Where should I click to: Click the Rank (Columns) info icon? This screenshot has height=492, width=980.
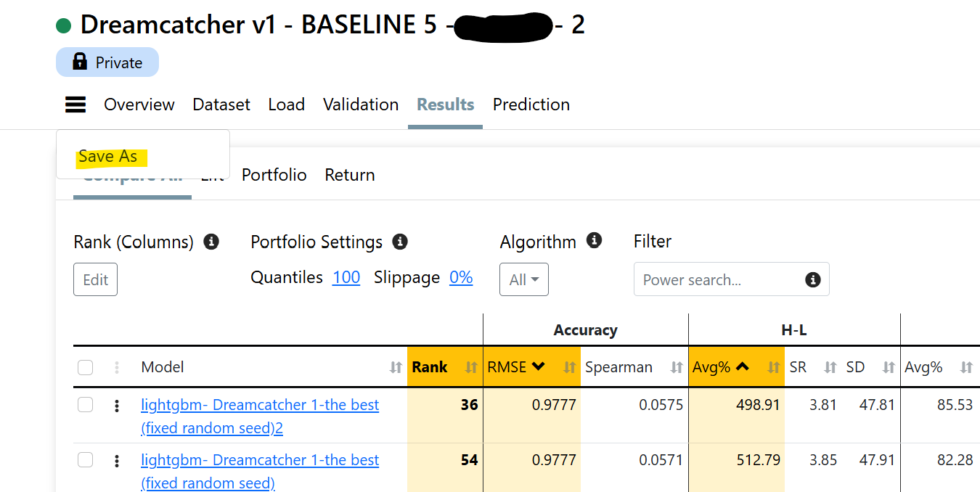(x=211, y=242)
